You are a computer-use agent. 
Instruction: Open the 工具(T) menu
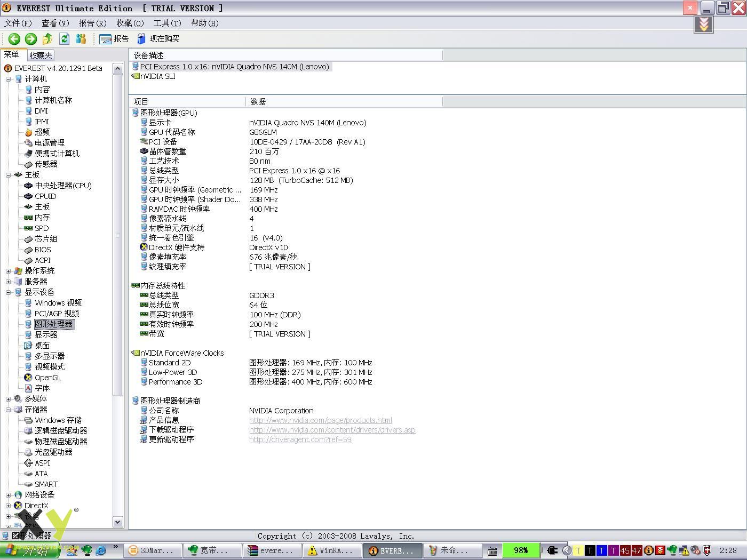167,23
